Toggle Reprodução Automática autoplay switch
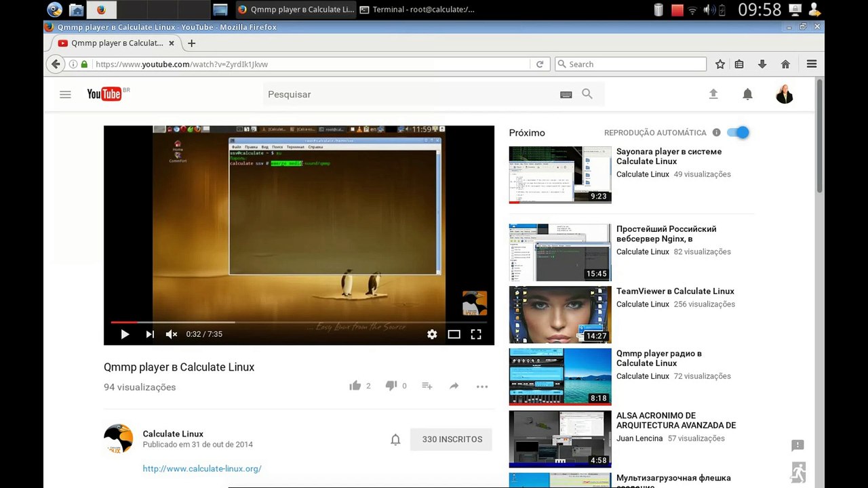 pyautogui.click(x=738, y=133)
